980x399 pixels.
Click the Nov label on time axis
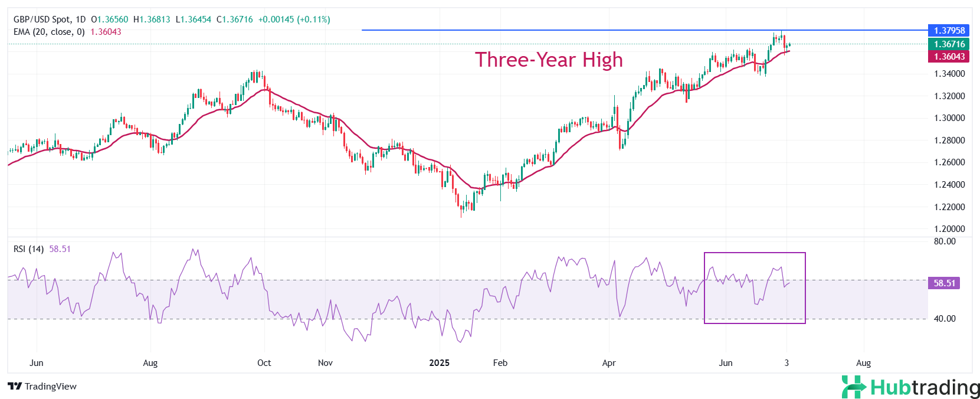coord(325,363)
